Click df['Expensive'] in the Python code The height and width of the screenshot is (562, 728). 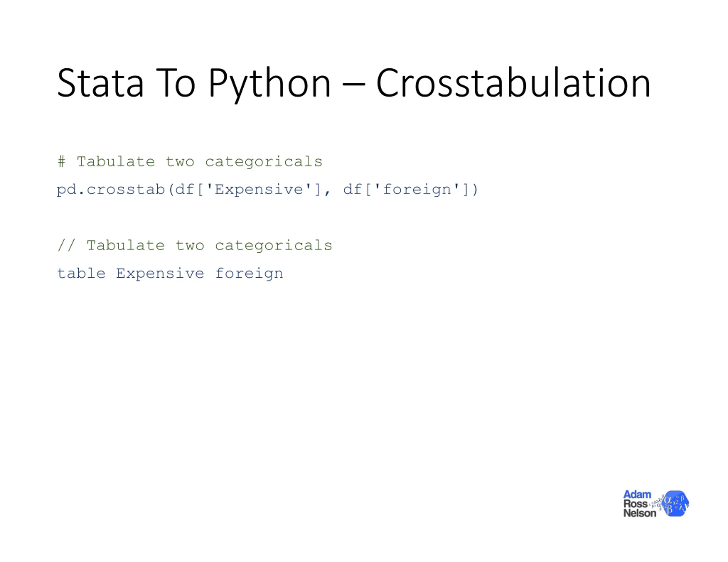point(248,190)
